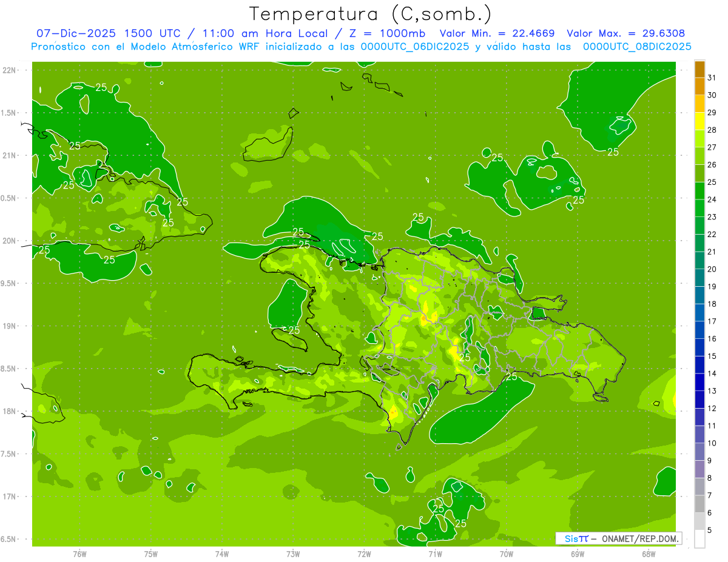
Task: Click color scale label "15"
Action: (x=712, y=356)
